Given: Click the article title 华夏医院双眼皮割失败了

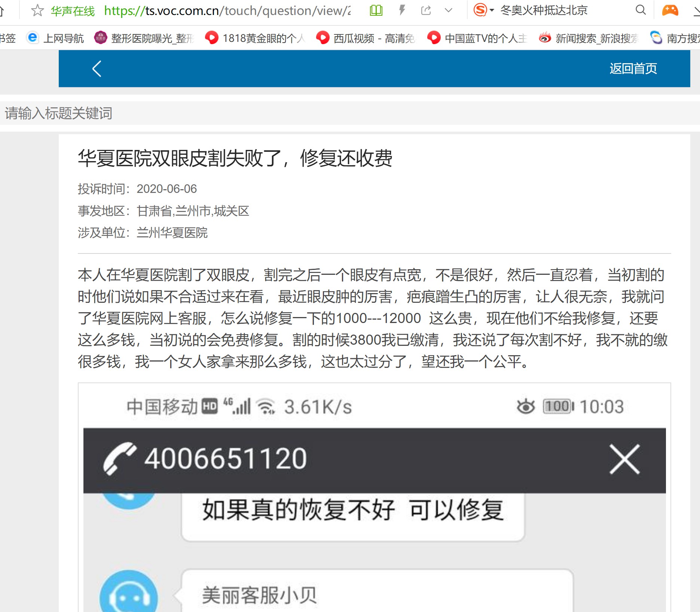Looking at the screenshot, I should (x=235, y=158).
